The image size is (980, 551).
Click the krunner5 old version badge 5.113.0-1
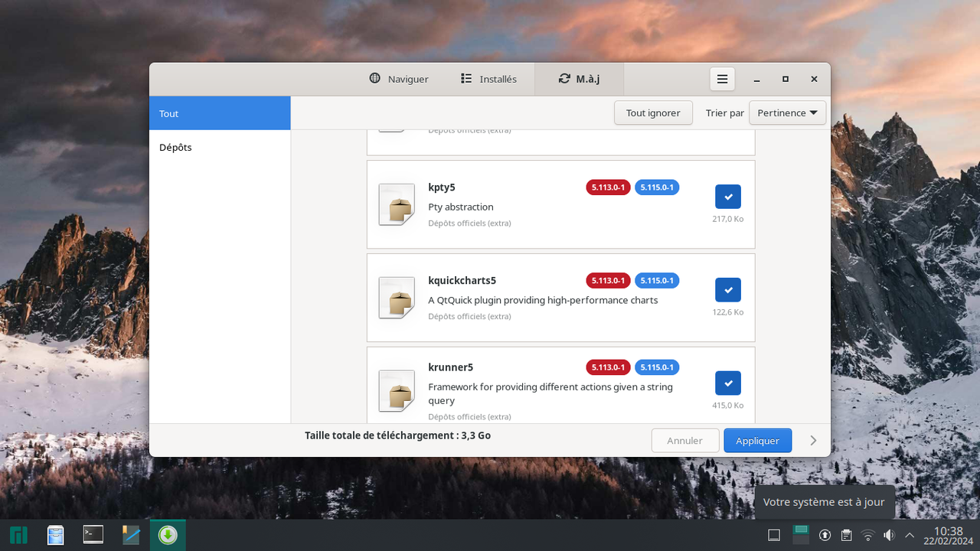click(608, 367)
